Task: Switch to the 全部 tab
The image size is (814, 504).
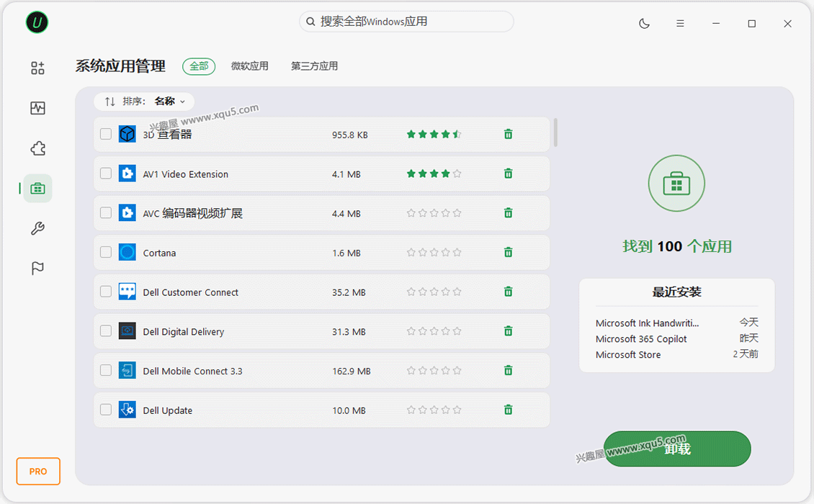Action: tap(199, 66)
